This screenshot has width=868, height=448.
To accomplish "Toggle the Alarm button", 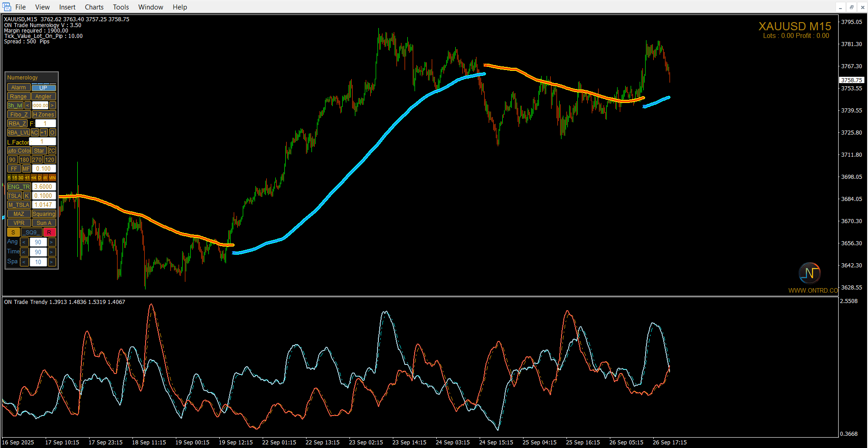I will coord(19,88).
